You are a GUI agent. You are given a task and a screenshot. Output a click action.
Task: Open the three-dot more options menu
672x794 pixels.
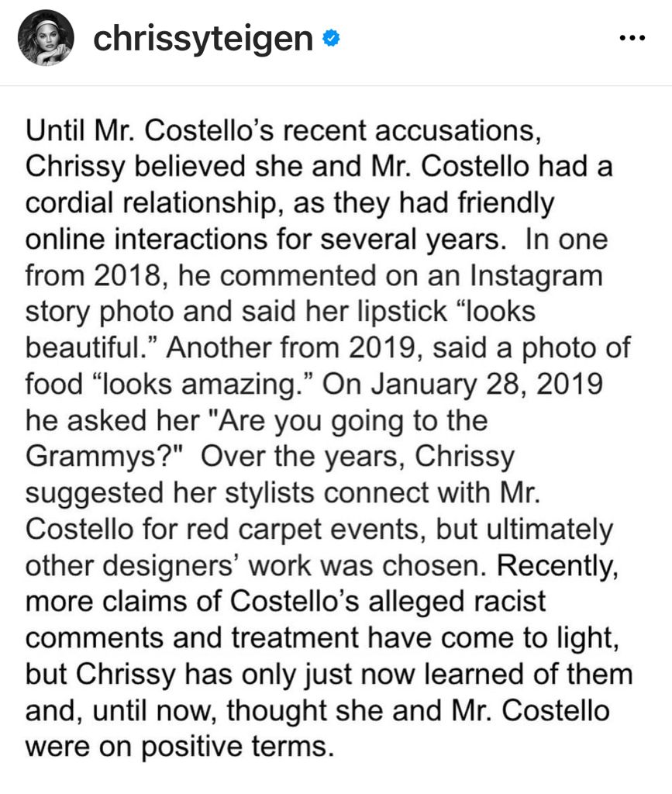[632, 38]
